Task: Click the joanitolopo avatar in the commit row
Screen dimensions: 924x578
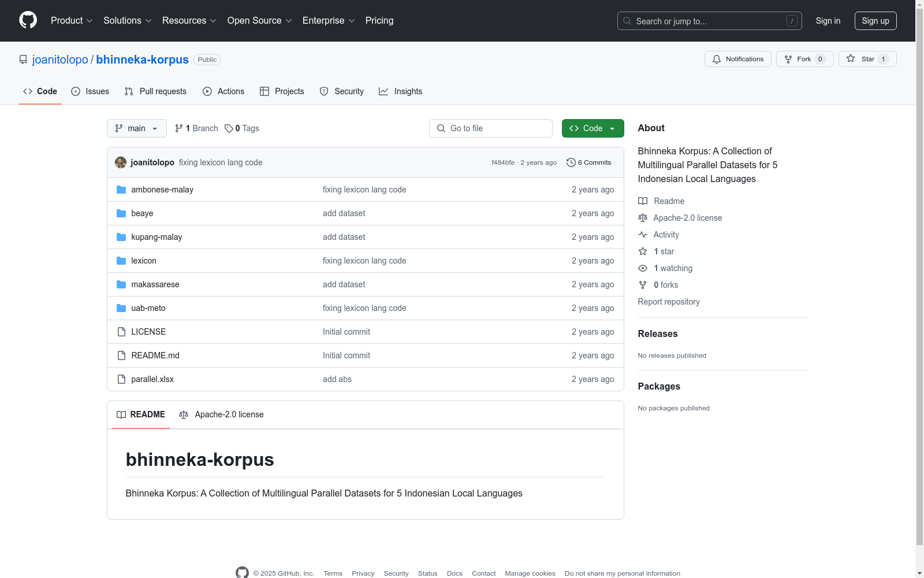Action: tap(121, 162)
